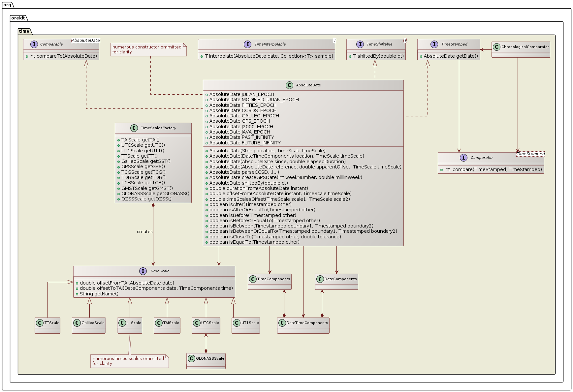This screenshot has width=573, height=392.
Task: Select the UTCScale class icon
Action: click(x=197, y=323)
